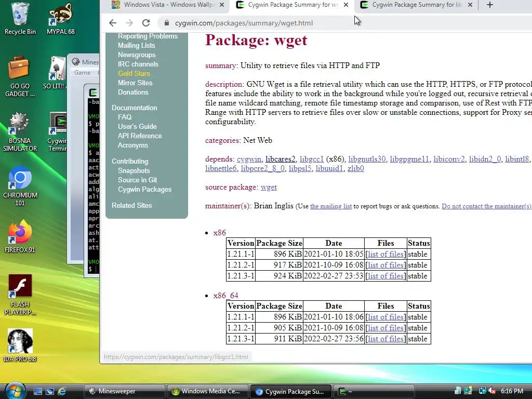This screenshot has height=399, width=532.
Task: Follow the libgcc1 dependency link
Action: tap(312, 159)
